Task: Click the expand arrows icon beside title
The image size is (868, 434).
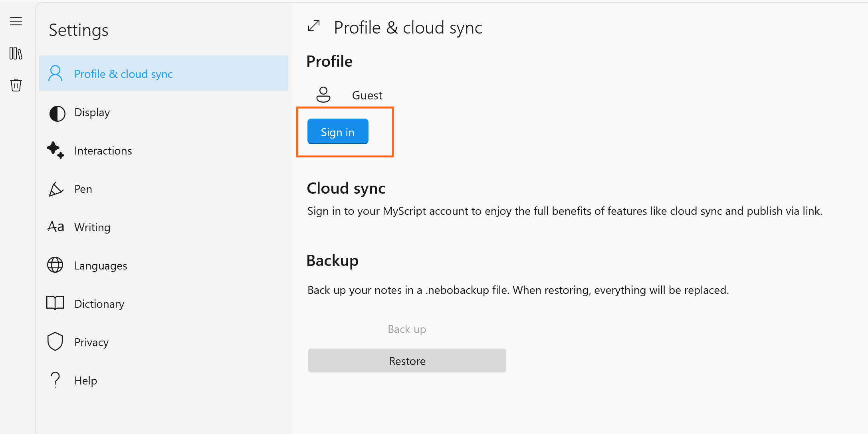Action: [x=314, y=26]
